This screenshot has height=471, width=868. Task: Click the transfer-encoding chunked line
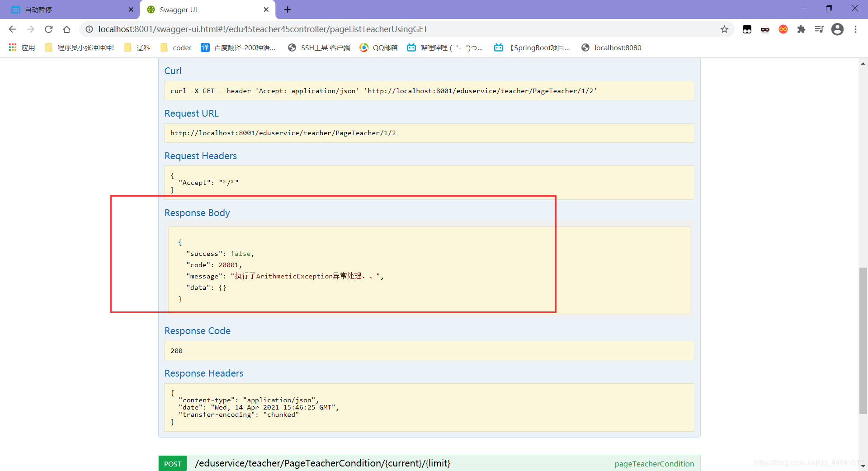click(x=239, y=414)
